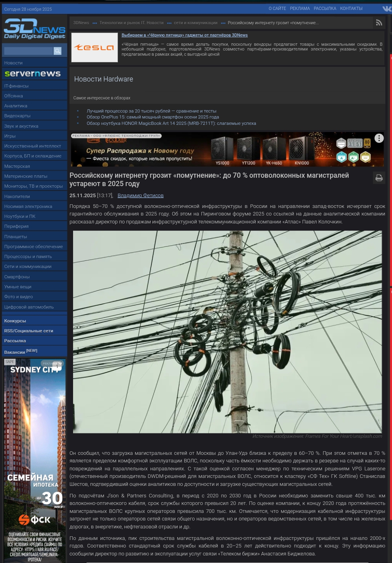The height and width of the screenshot is (563, 392).
Task: Open breadcrumb Технологии и рынок IT. Новости
Action: (x=131, y=23)
